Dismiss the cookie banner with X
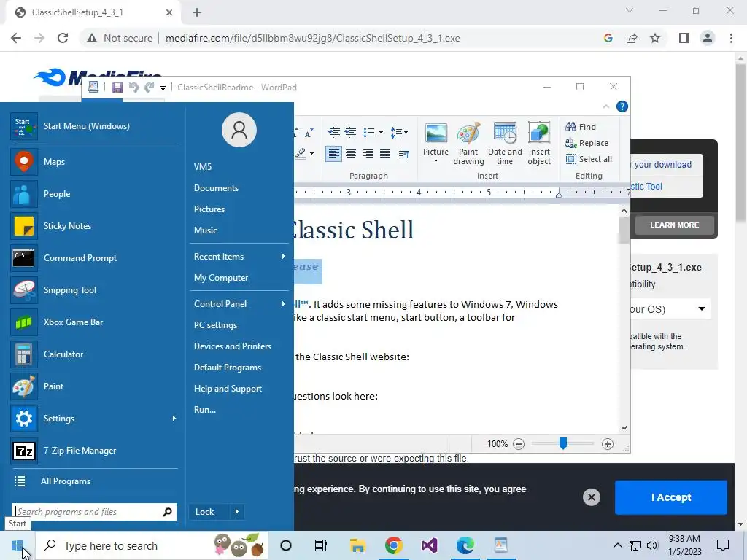 click(x=591, y=497)
